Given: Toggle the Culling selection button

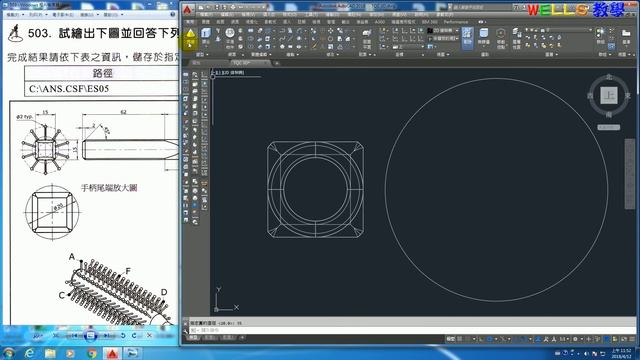Looking at the screenshot, I should 467,38.
